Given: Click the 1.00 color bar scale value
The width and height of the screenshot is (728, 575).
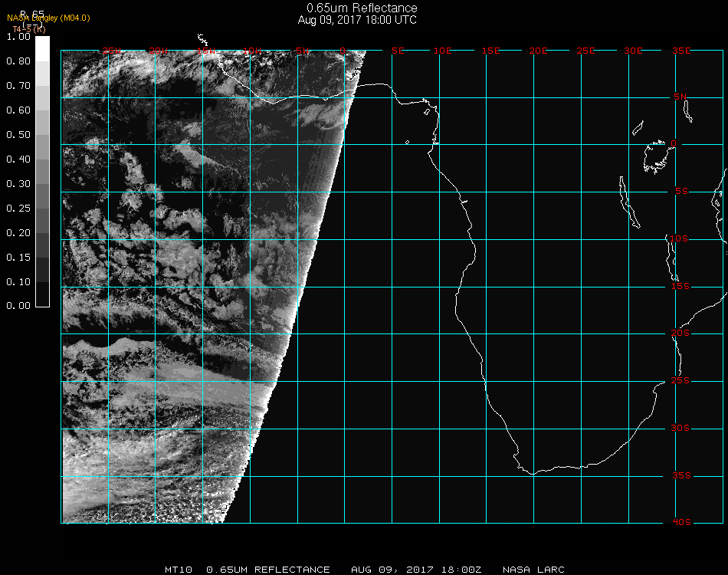Looking at the screenshot, I should point(18,37).
